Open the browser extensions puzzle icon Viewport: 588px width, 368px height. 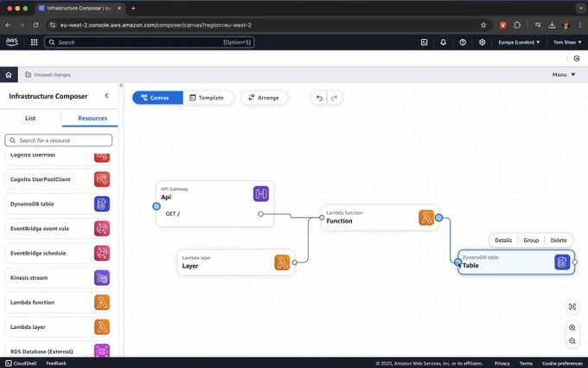coord(517,25)
